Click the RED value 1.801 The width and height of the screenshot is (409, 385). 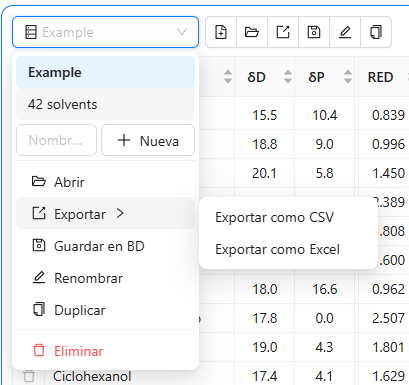[388, 347]
